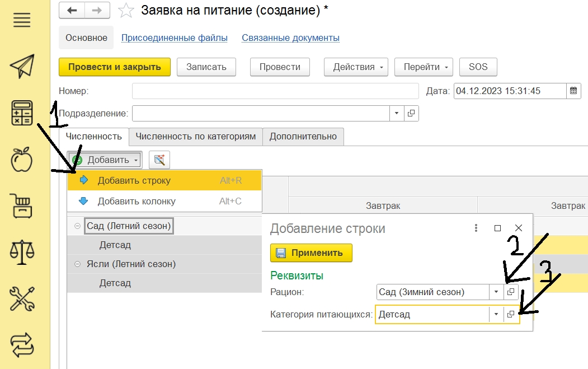Click the wrench and screwdriver settings icon
Screen dimensions: 588x369
[x=22, y=297]
